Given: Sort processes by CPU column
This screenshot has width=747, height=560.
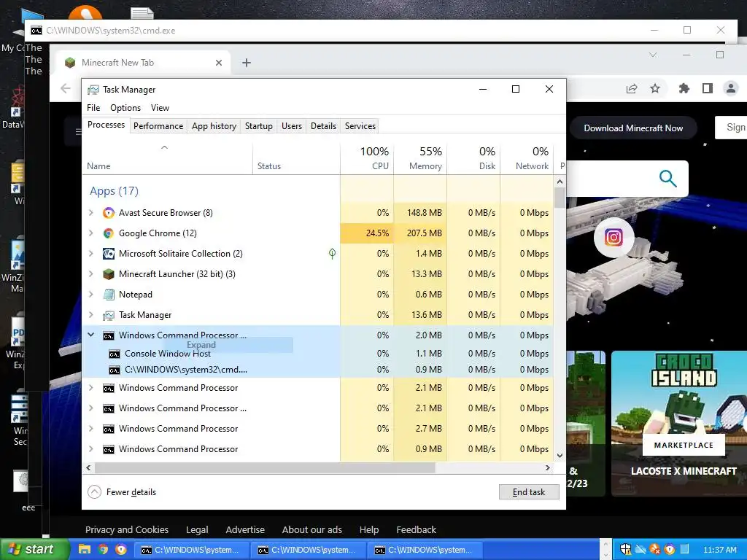Looking at the screenshot, I should pos(368,158).
